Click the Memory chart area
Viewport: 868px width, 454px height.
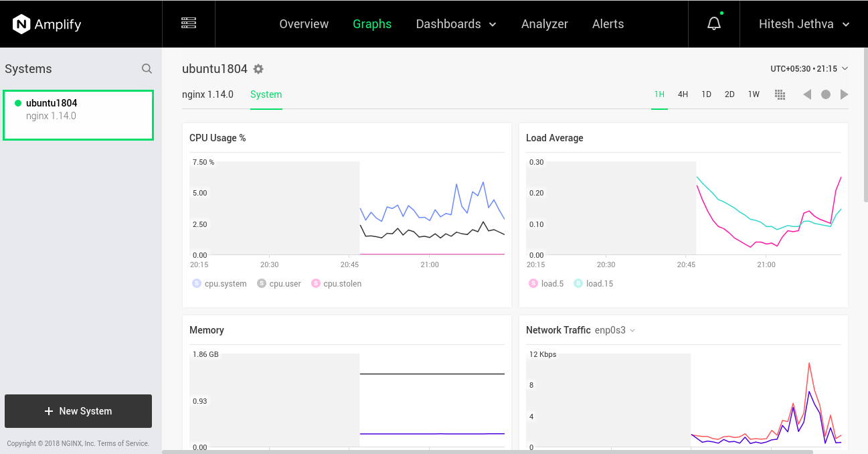point(347,400)
